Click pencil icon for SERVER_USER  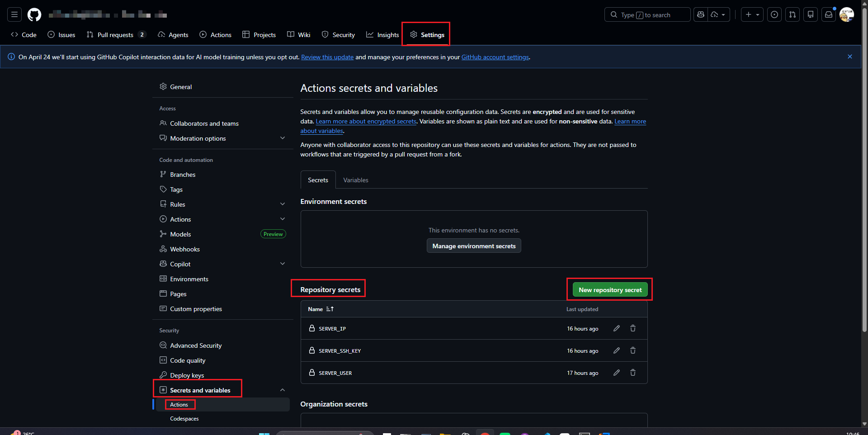pos(616,373)
